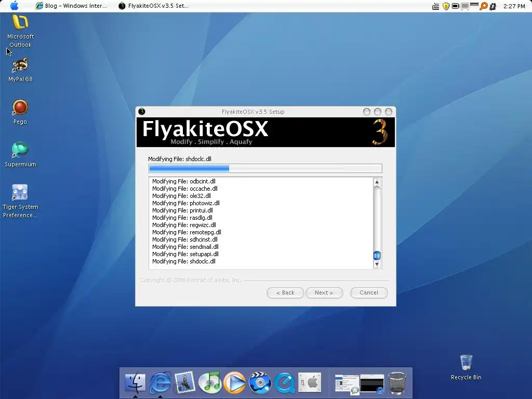The height and width of the screenshot is (399, 532).
Task: Launch Internet Explorer from the dock
Action: [x=160, y=383]
